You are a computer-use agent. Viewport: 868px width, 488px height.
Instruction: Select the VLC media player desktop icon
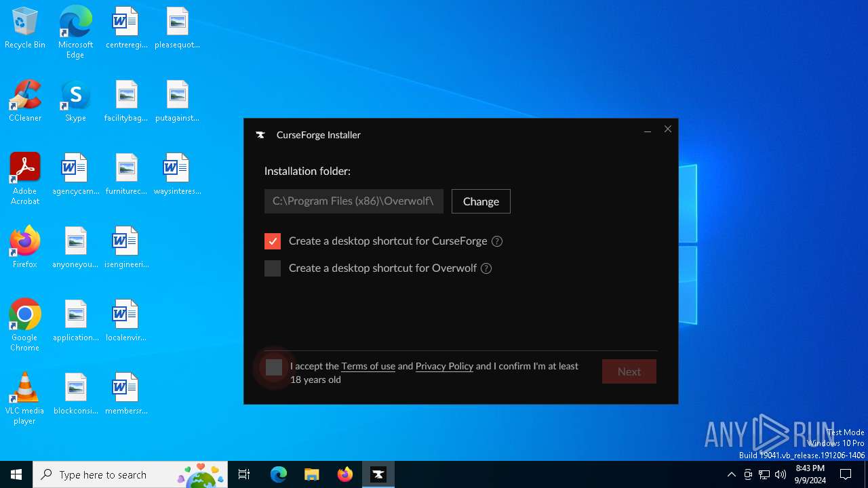(x=25, y=399)
